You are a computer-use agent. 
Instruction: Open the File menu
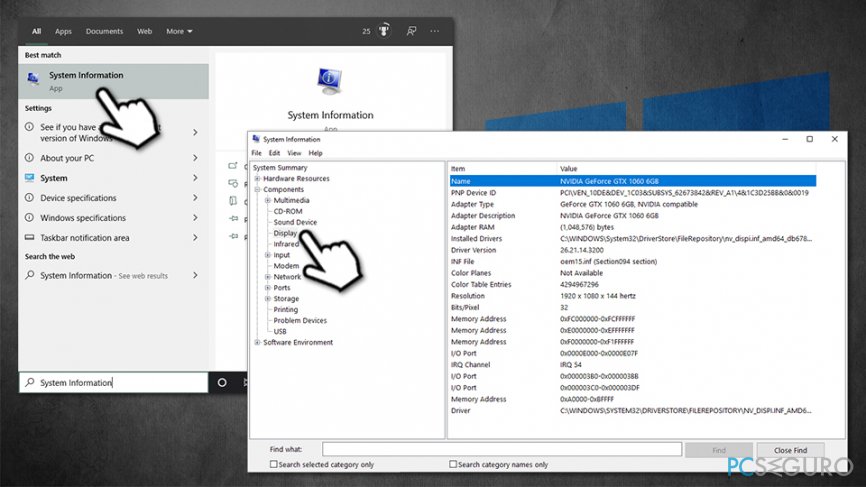click(257, 153)
